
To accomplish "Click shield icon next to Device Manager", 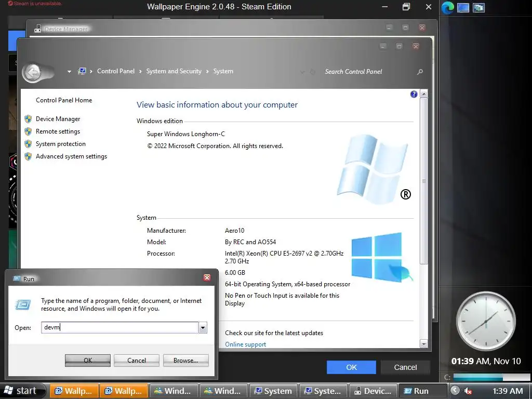I will (x=28, y=119).
